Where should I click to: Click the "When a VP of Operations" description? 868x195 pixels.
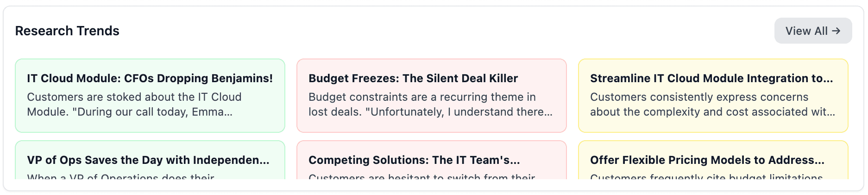[120, 176]
